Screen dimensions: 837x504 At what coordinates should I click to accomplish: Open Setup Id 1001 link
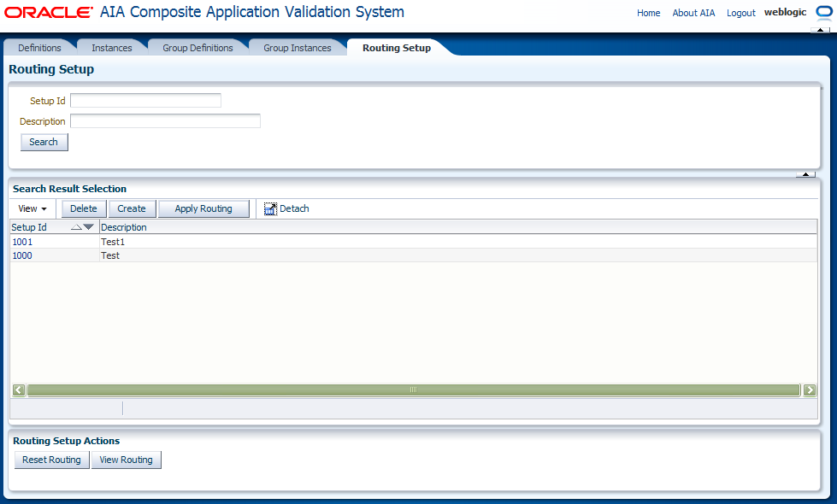[x=22, y=242]
